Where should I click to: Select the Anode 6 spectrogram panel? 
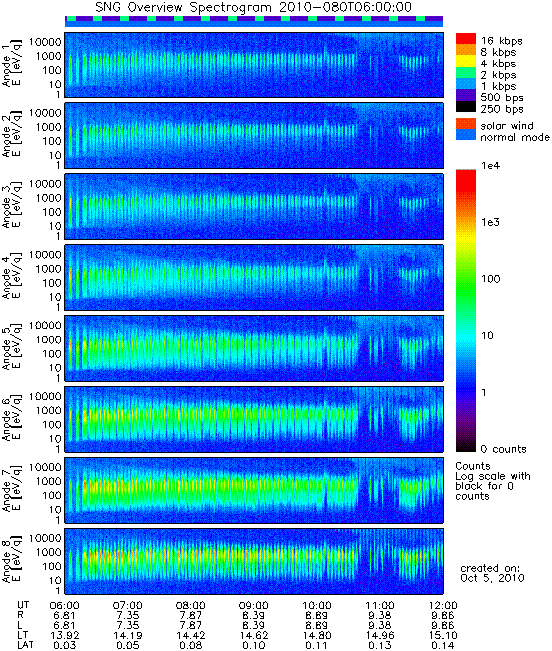254,419
